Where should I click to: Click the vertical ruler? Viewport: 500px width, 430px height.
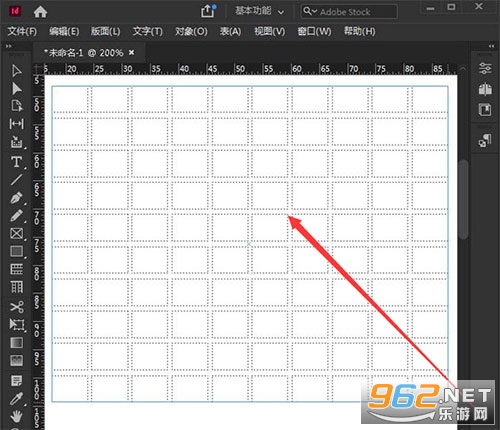[x=38, y=252]
